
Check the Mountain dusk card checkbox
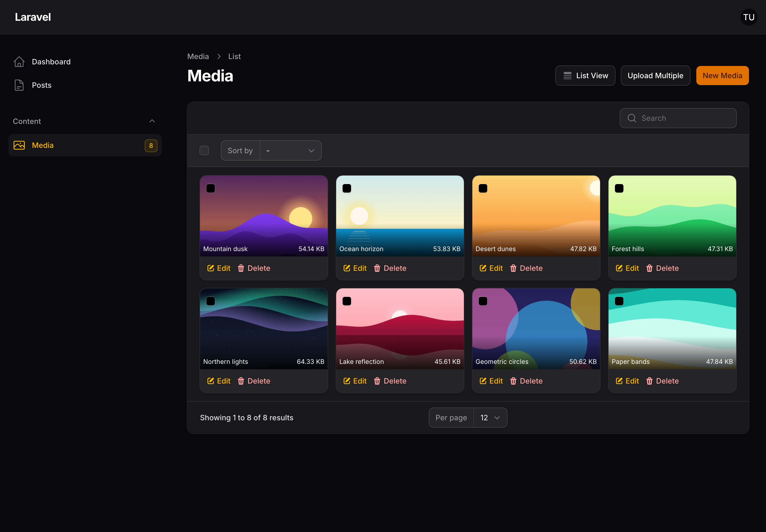211,188
